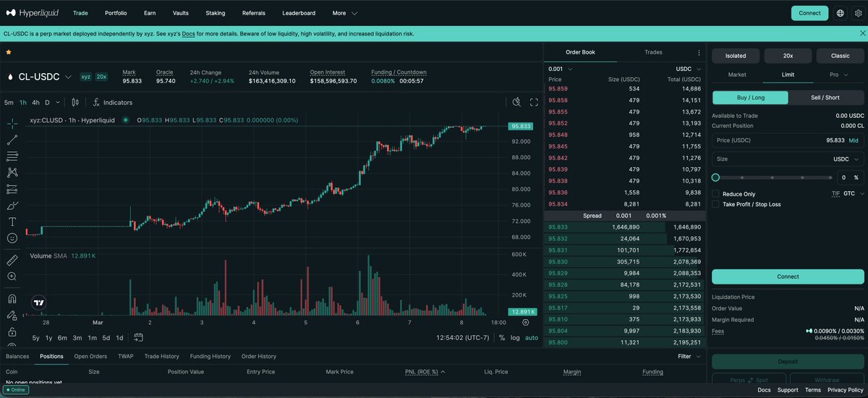868x398 pixels.
Task: Open the Leaderboard page
Action: point(299,13)
